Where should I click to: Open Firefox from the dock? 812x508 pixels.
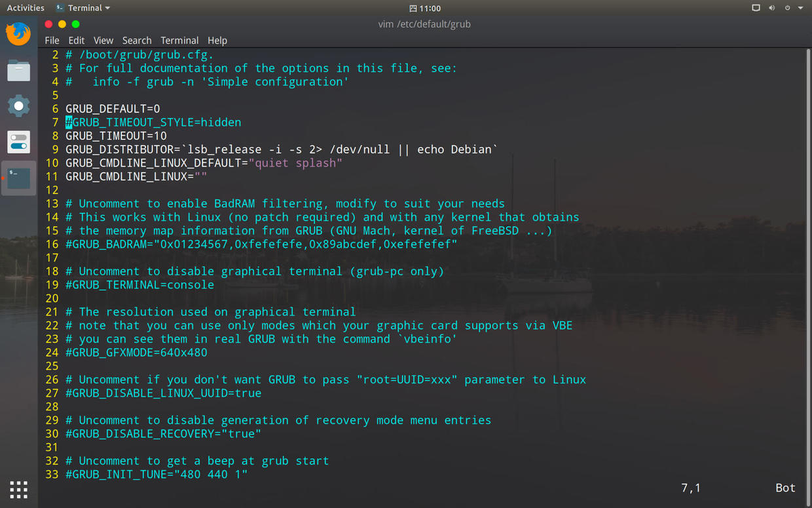click(x=18, y=34)
